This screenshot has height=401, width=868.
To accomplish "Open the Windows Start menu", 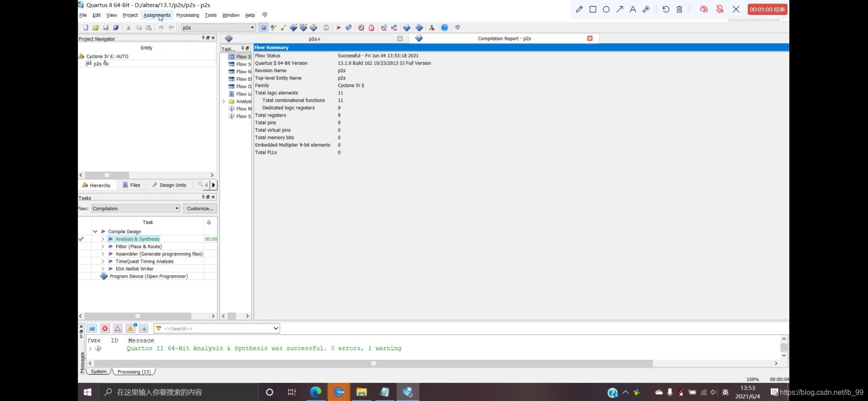I will [88, 392].
